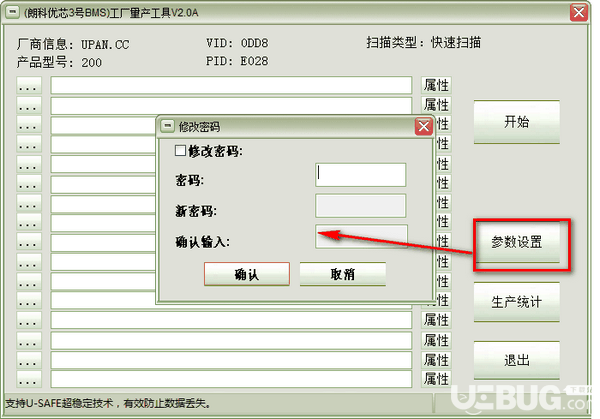The image size is (600, 419).
Task: Click the sixth row's "..." button
Action: pyautogui.click(x=29, y=184)
